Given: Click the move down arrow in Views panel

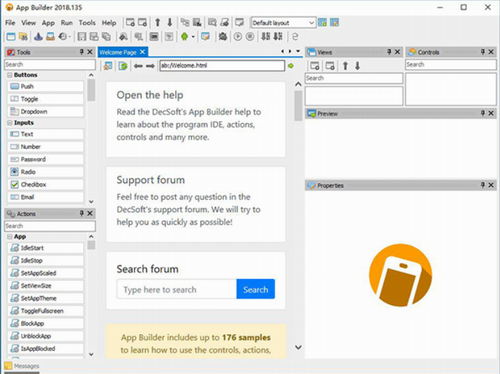Looking at the screenshot, I should point(357,66).
